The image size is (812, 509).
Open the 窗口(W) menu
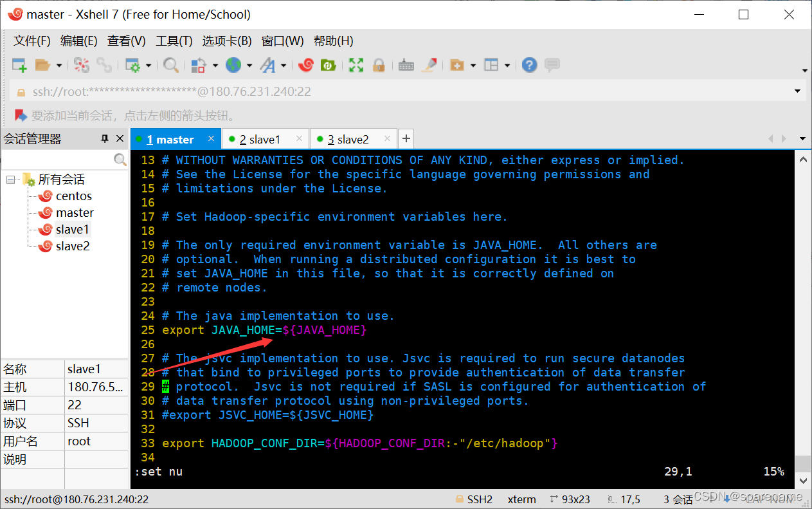(x=283, y=41)
